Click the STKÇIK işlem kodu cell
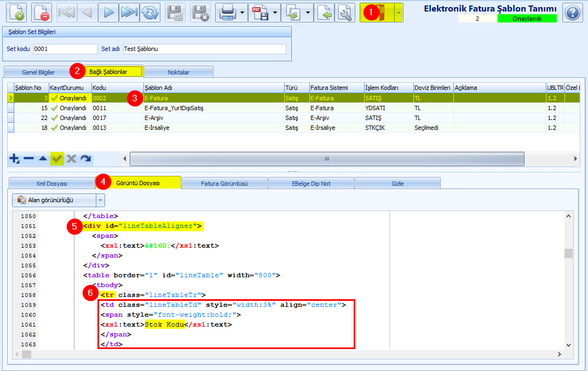This screenshot has width=588, height=371. tap(389, 128)
